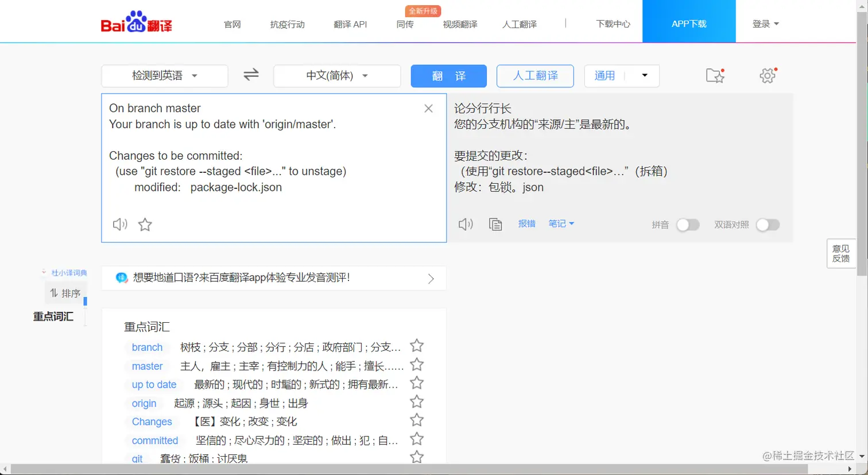
Task: Open the favorites folder icon
Action: 715,75
